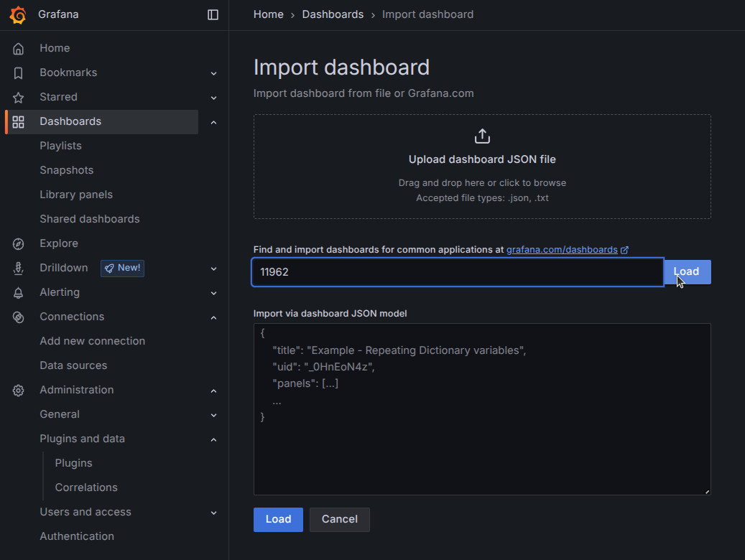Click the rocket icon in New! badge
This screenshot has height=560, width=745.
(x=109, y=268)
